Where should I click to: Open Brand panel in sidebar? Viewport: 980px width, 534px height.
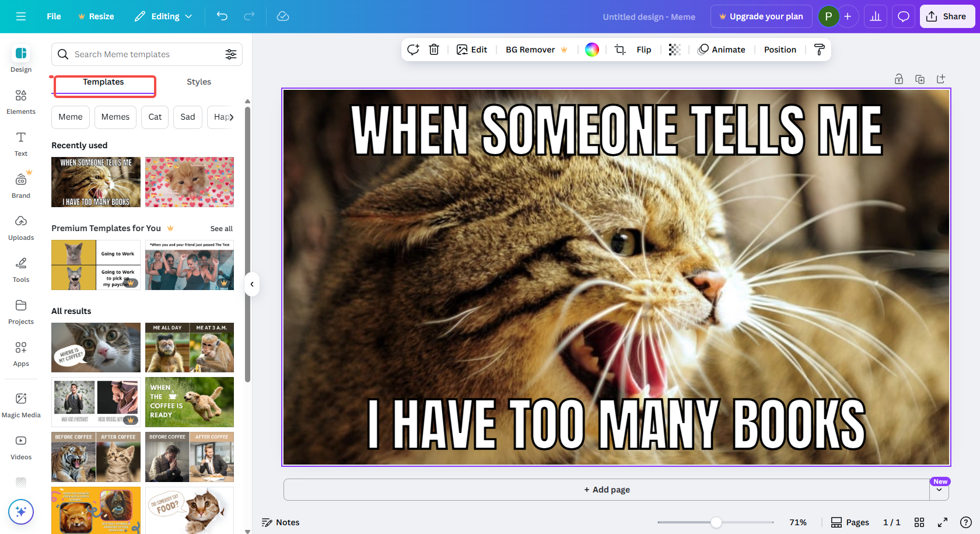coord(21,186)
